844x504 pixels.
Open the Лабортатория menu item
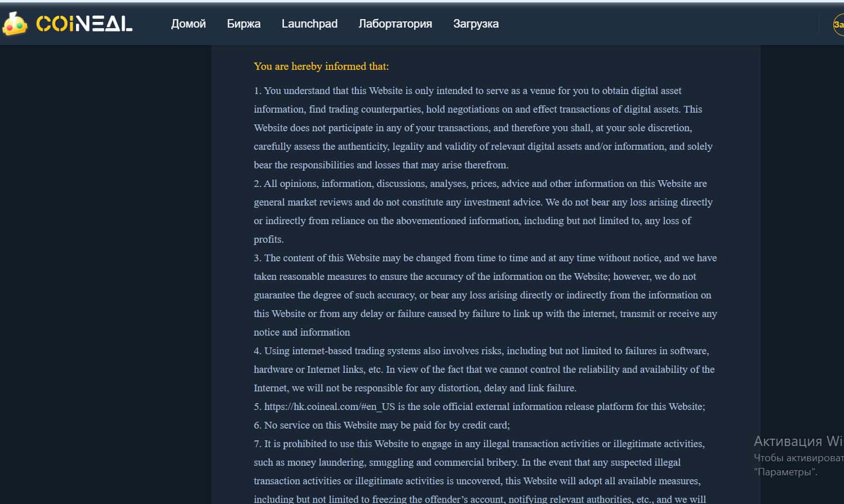[395, 24]
